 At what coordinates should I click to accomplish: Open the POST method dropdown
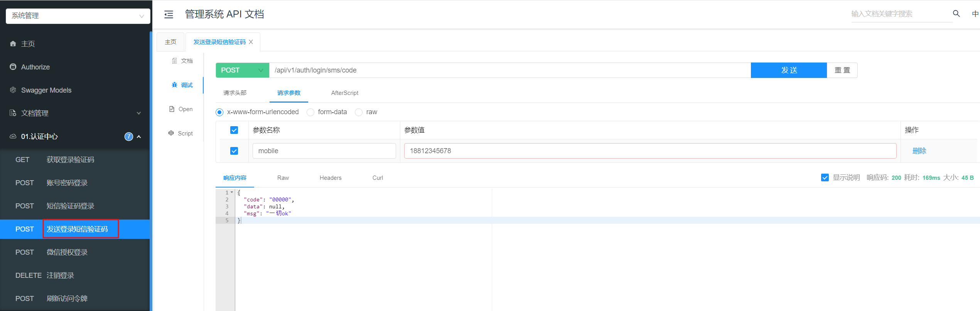pyautogui.click(x=242, y=70)
